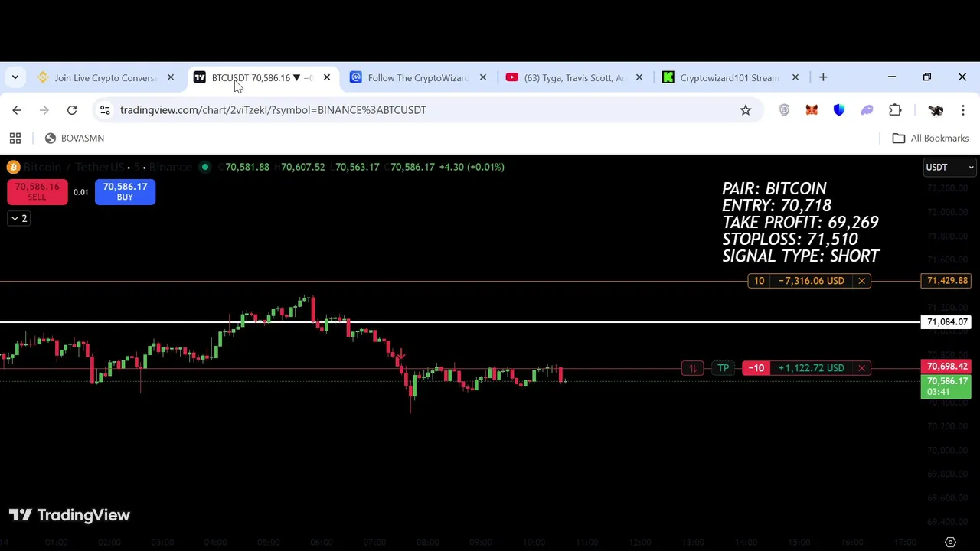This screenshot has height=551, width=980.
Task: Open the grey shield extension icon
Action: [784, 110]
